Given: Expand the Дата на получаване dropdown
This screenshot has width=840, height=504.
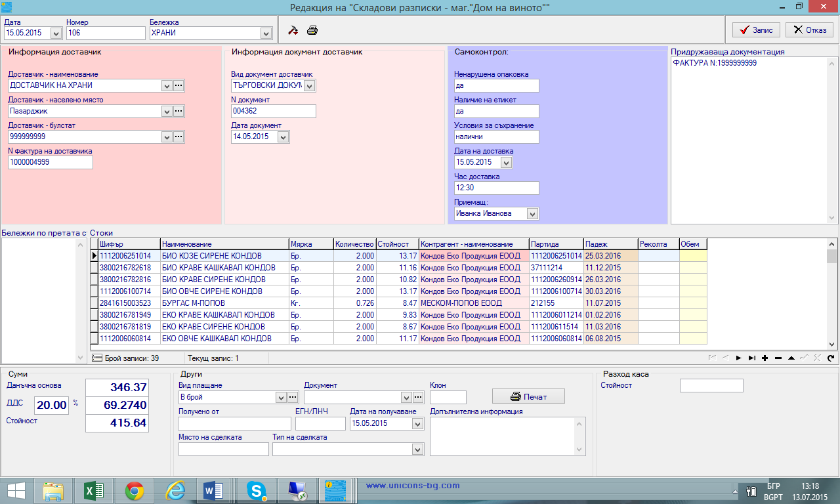Looking at the screenshot, I should pos(418,423).
